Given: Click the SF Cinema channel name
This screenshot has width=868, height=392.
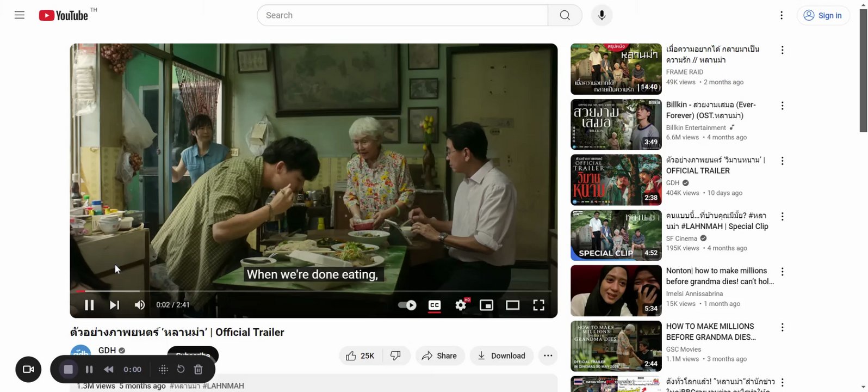Looking at the screenshot, I should click(x=681, y=238).
